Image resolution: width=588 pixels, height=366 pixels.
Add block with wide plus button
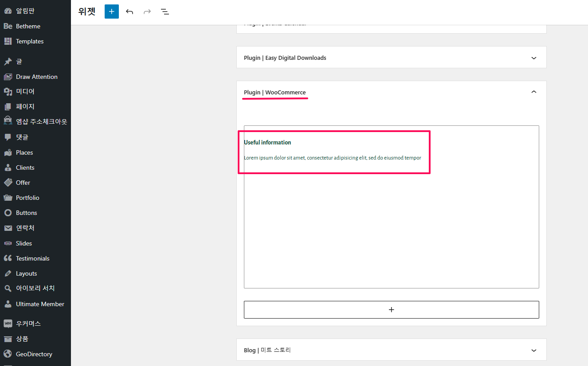(392, 310)
